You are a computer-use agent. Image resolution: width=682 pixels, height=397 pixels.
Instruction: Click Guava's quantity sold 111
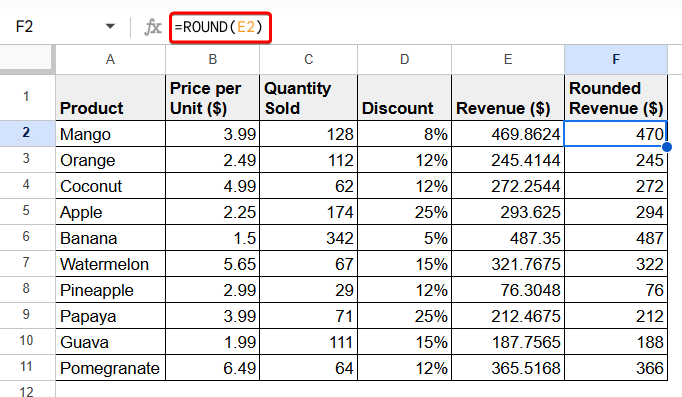point(309,342)
